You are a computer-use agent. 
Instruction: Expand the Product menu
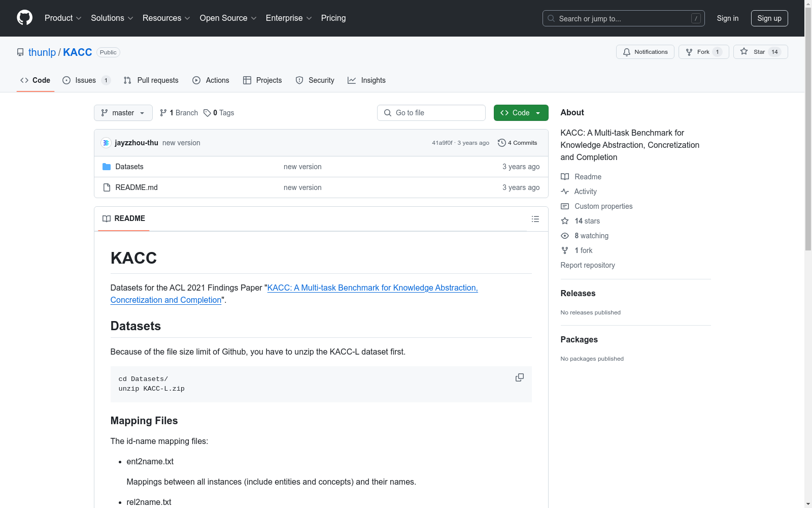pyautogui.click(x=63, y=18)
